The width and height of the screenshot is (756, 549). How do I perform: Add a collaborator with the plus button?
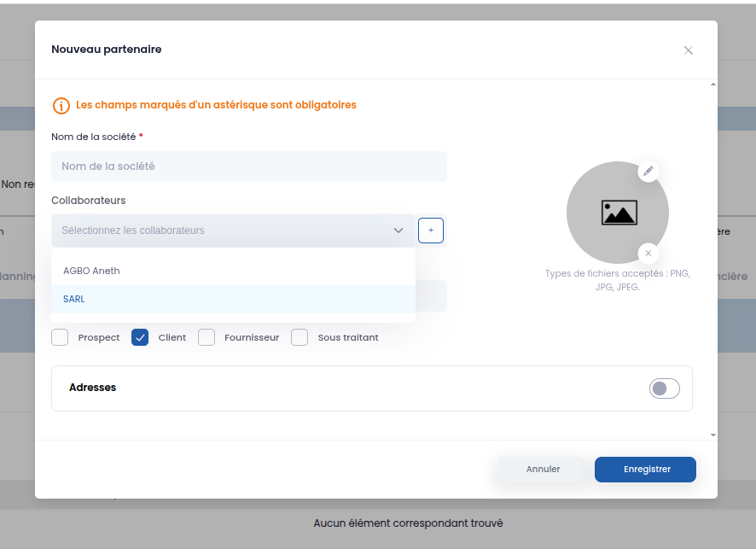pos(431,231)
